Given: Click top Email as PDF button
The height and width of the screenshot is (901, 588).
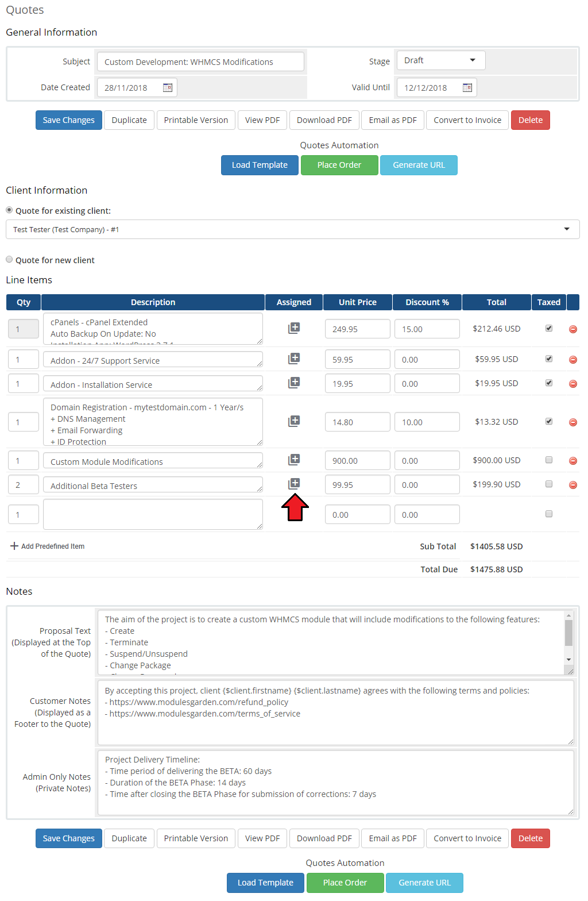Looking at the screenshot, I should [393, 120].
